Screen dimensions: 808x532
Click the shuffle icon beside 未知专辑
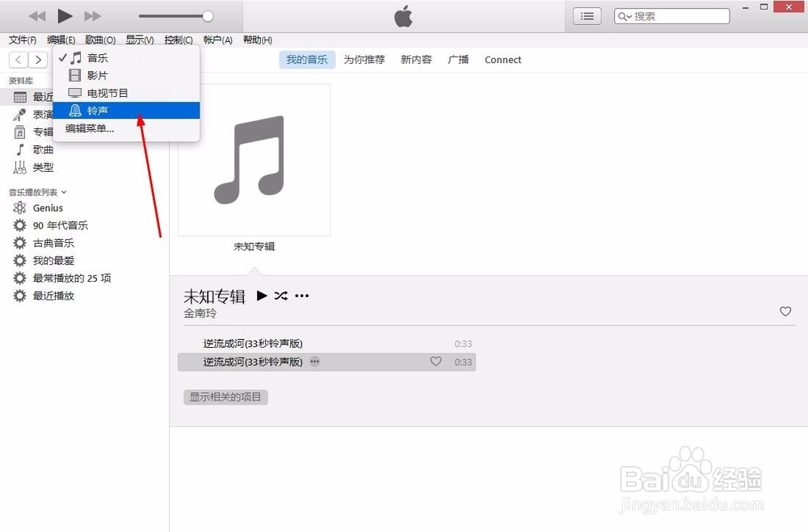pyautogui.click(x=280, y=295)
